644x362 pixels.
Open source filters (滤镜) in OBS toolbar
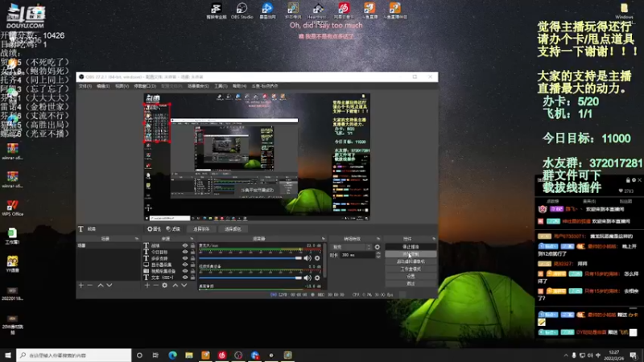tap(173, 229)
